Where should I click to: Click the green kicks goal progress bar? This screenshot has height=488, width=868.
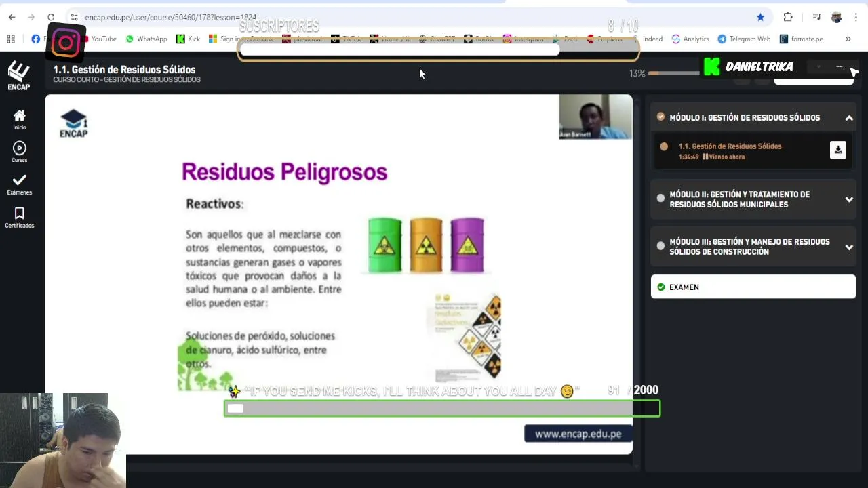pos(441,408)
